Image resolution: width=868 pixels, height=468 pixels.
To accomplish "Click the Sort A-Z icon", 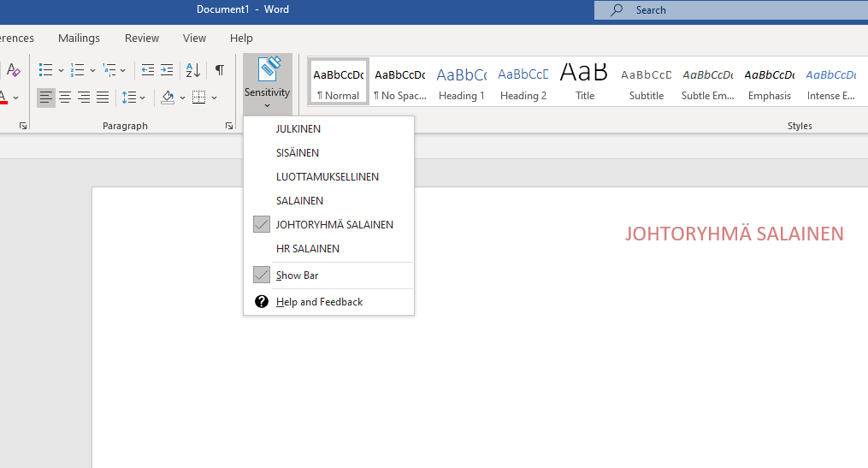I will tap(192, 70).
